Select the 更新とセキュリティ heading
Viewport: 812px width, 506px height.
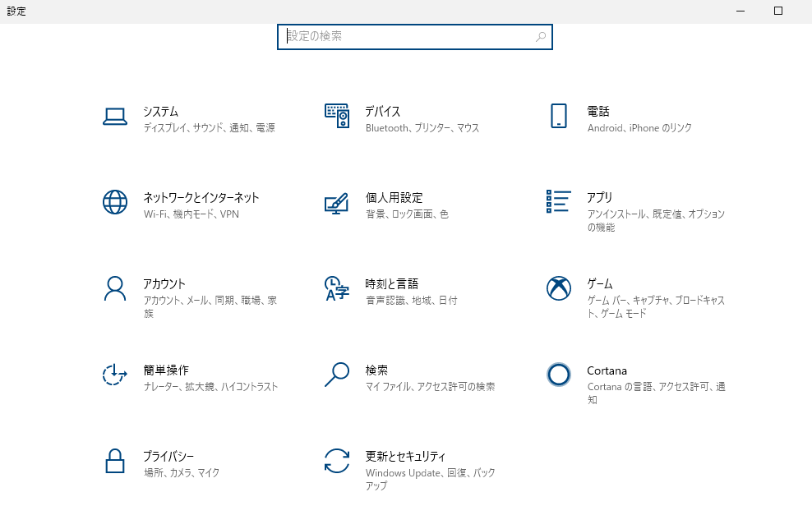405,457
